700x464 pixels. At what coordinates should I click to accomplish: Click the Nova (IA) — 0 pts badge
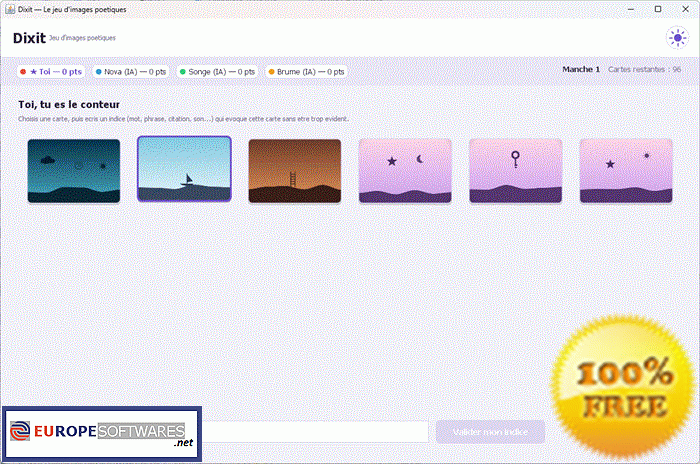coord(130,71)
